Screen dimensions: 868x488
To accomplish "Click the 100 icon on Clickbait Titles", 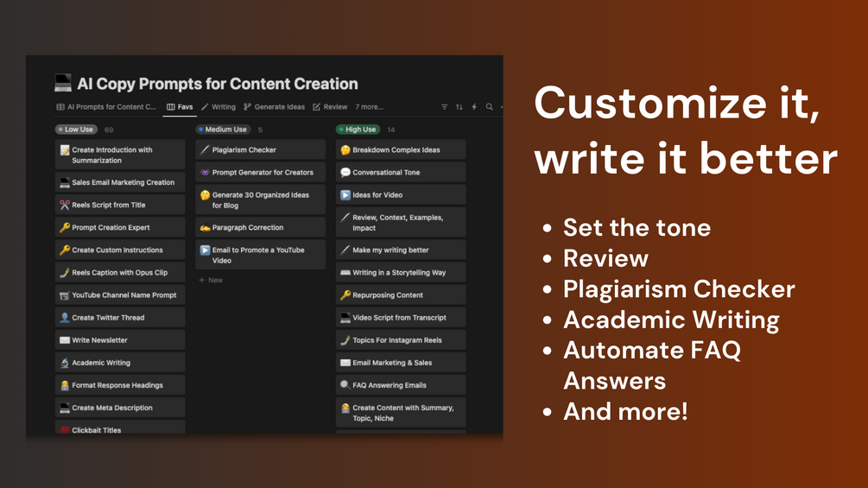I will 65,430.
